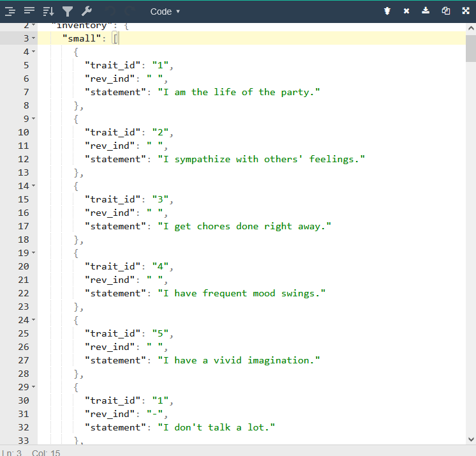
Task: Fold the object starting at line 4
Action: coord(33,52)
